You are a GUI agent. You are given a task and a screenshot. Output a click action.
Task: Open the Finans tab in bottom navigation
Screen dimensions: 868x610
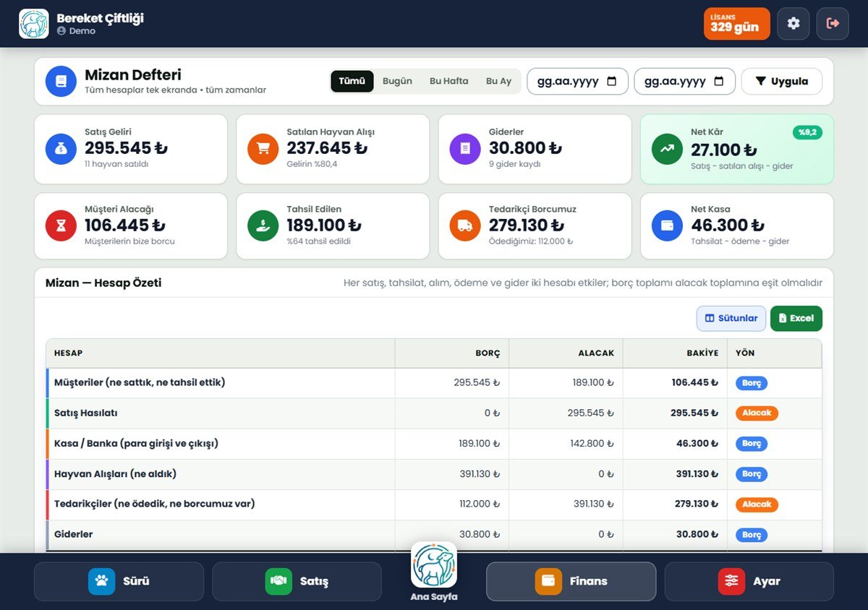click(x=571, y=581)
